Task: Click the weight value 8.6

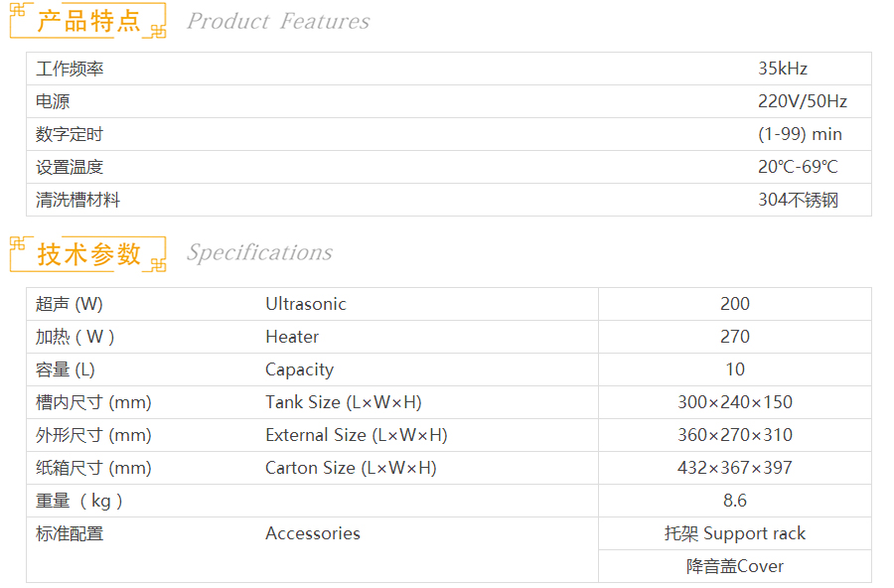Action: click(735, 501)
